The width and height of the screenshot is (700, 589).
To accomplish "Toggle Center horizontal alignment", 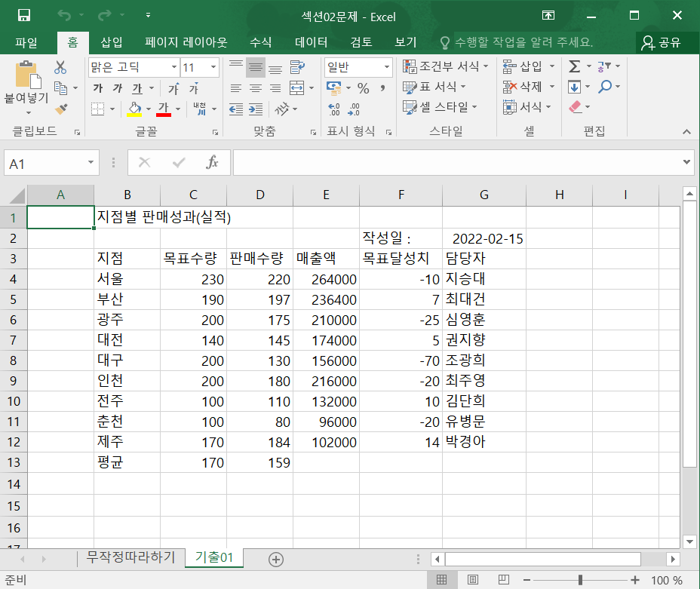I will pos(256,88).
